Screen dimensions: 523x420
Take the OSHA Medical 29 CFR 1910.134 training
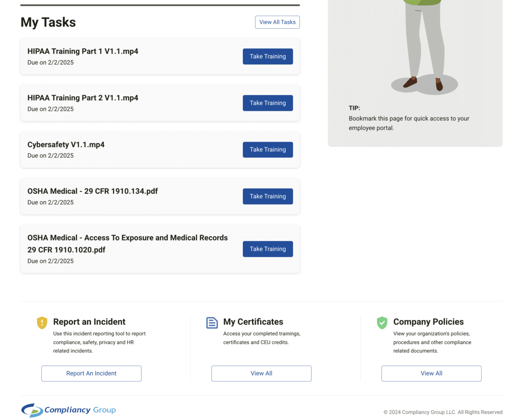tap(268, 196)
